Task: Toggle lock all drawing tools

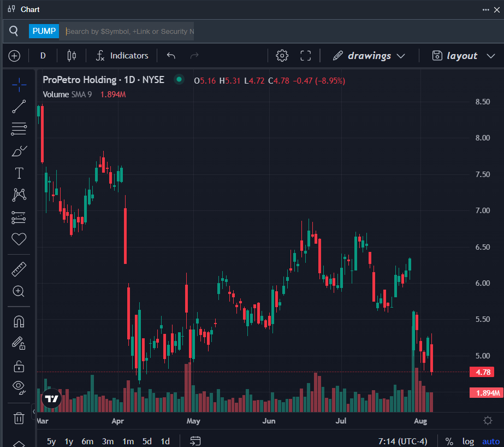Action: pos(19,366)
